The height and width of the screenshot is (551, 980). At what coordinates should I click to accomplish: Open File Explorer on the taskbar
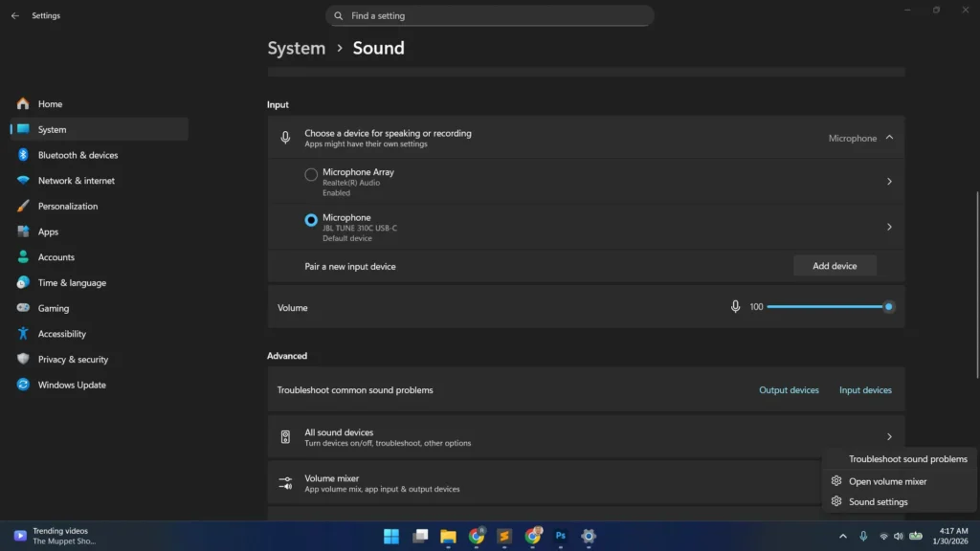(x=448, y=537)
